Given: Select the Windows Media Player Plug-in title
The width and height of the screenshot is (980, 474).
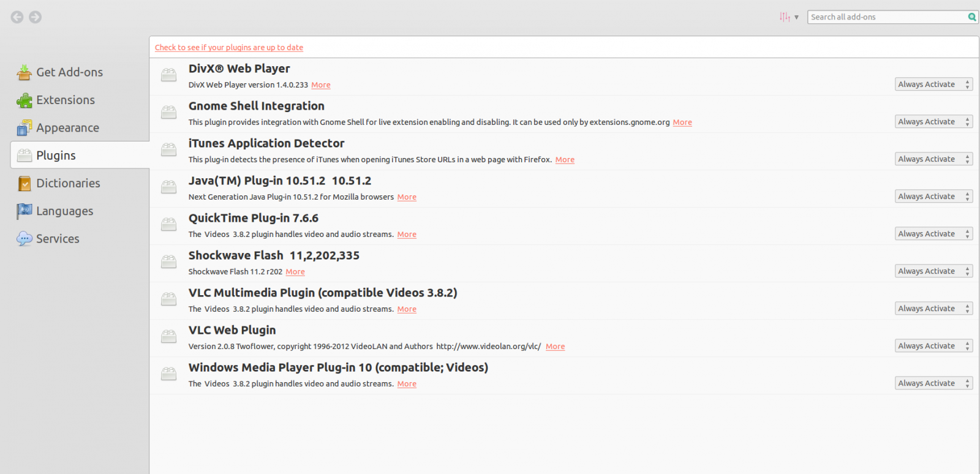Looking at the screenshot, I should 338,367.
